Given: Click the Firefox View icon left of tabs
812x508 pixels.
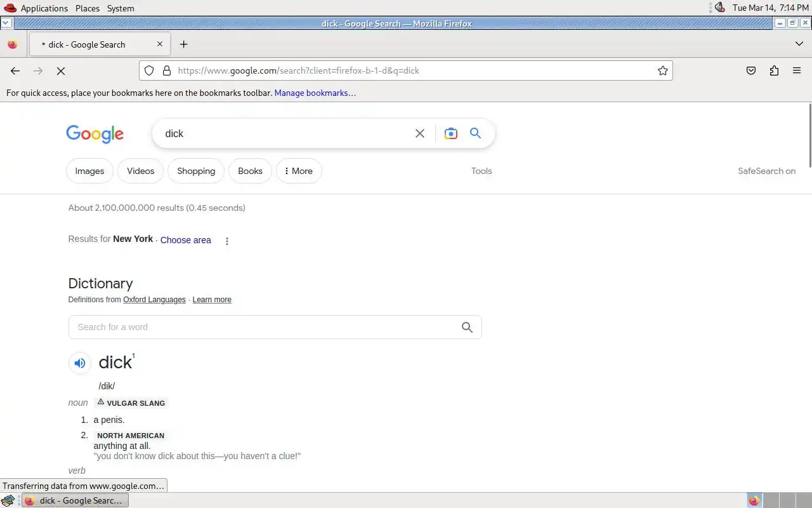Looking at the screenshot, I should 12,44.
